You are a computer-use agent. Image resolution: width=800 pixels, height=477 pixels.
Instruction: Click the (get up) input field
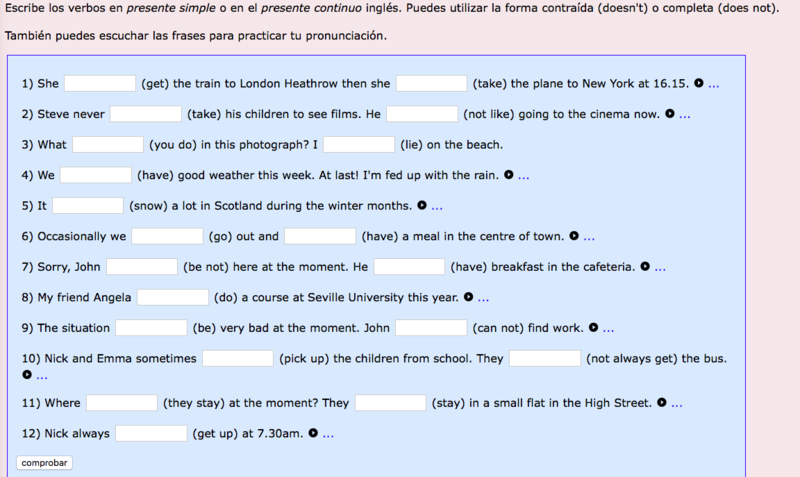coord(151,434)
